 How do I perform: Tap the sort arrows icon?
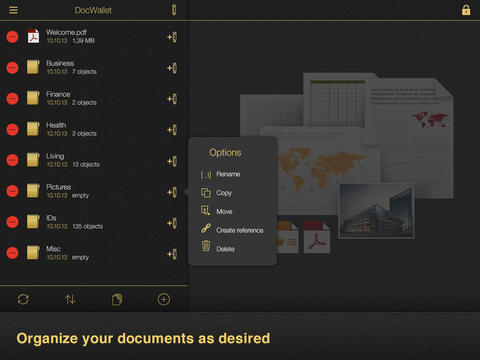coord(70,299)
